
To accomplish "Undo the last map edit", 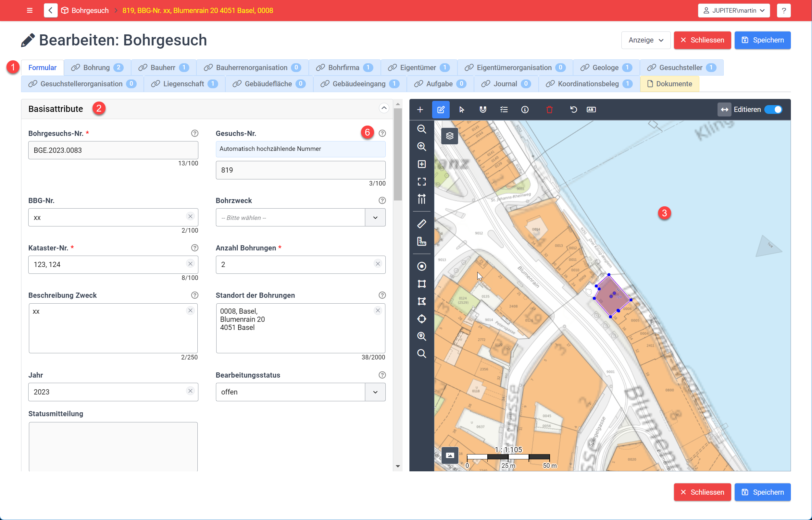I will point(573,109).
